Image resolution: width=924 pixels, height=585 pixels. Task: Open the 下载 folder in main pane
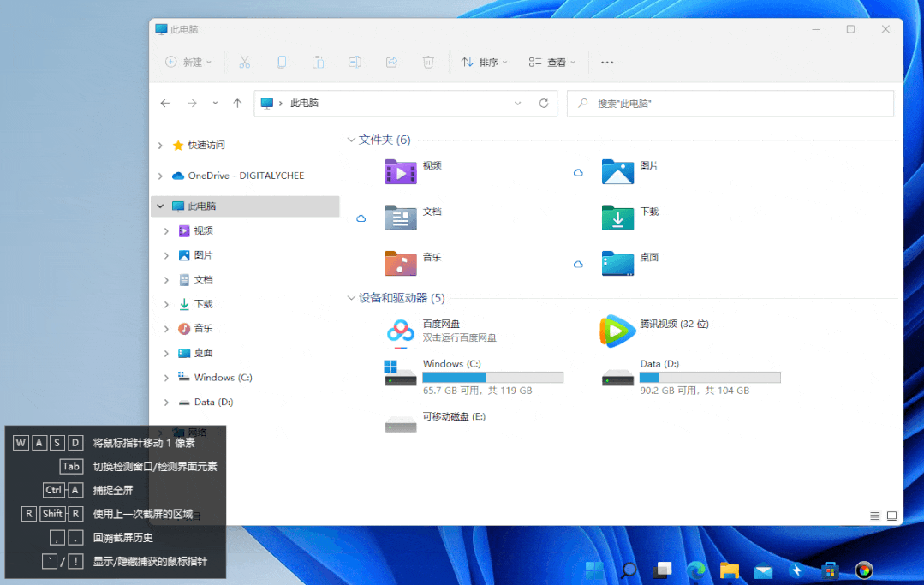[x=617, y=218]
